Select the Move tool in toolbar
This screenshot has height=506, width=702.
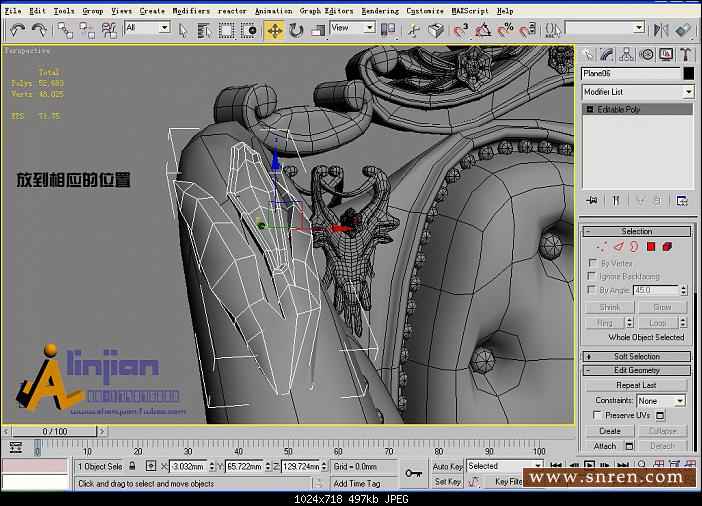[x=274, y=31]
